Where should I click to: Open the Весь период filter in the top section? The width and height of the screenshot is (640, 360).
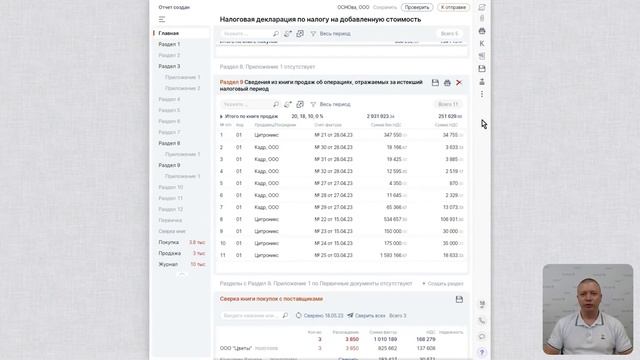point(331,34)
